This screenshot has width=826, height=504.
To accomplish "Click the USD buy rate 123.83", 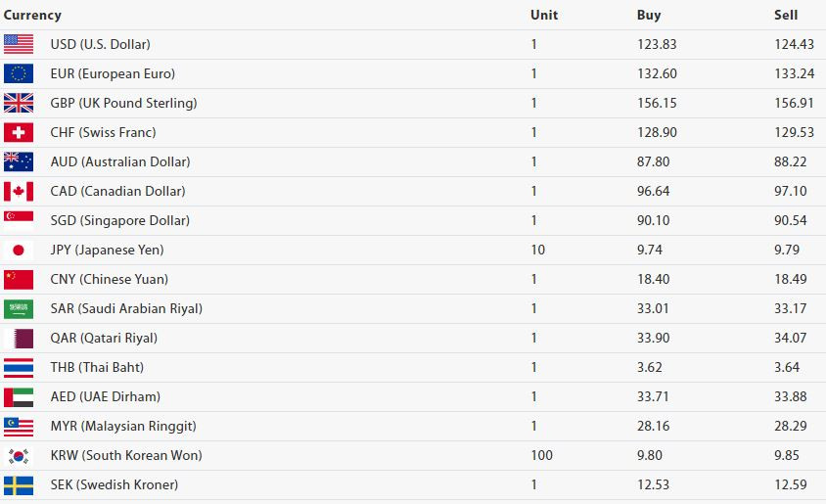I will [657, 44].
